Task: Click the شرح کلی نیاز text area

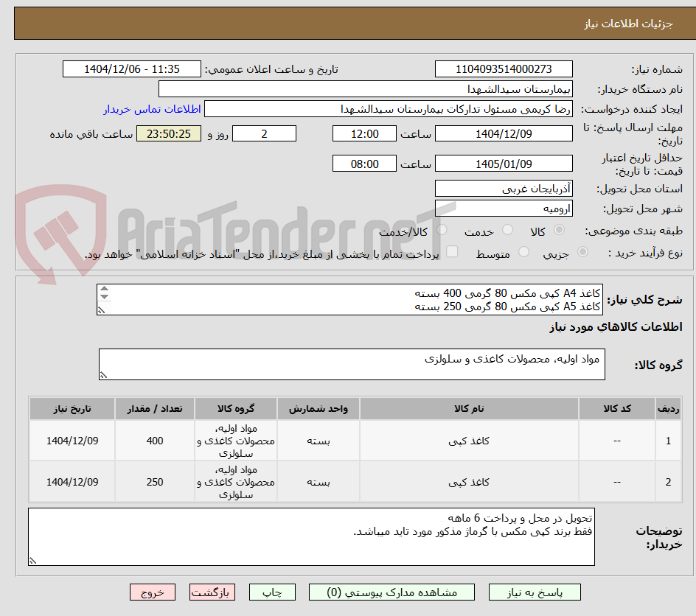Action: tap(349, 300)
